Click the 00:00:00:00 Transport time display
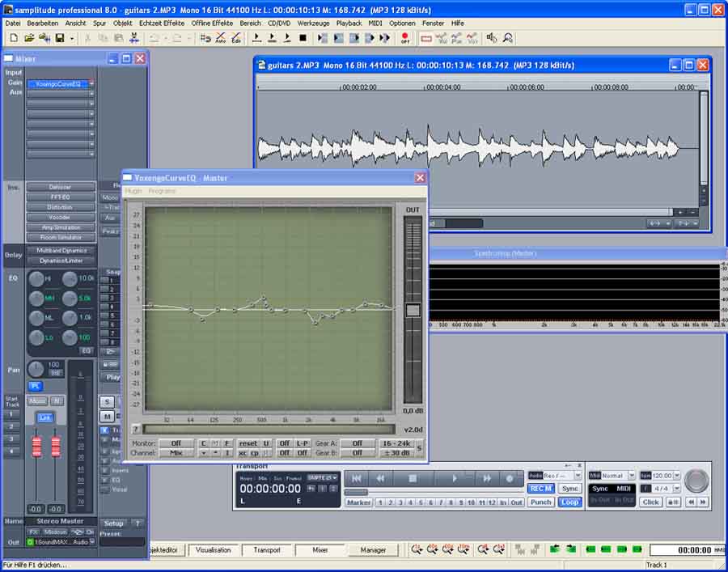The width and height of the screenshot is (728, 572). click(x=270, y=489)
